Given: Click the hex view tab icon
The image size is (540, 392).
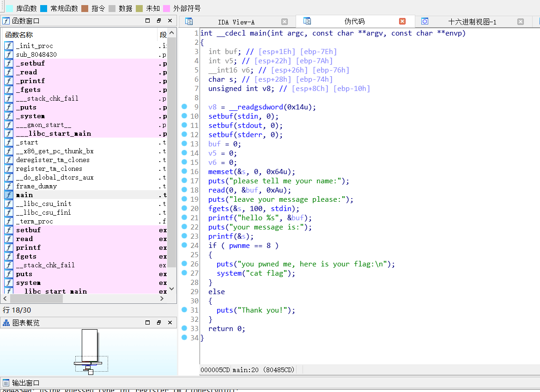Looking at the screenshot, I should point(425,22).
